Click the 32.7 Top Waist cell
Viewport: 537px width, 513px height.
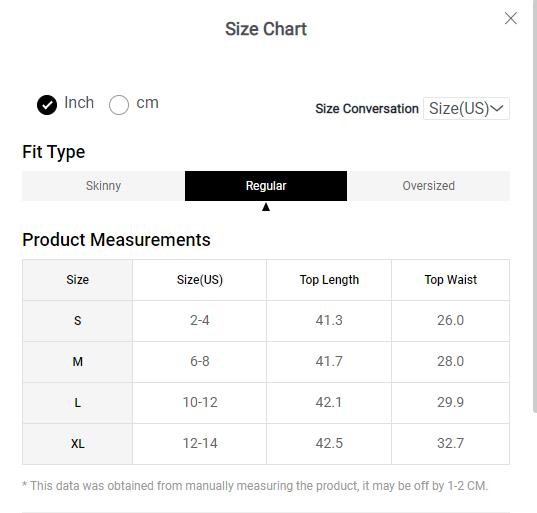point(450,444)
